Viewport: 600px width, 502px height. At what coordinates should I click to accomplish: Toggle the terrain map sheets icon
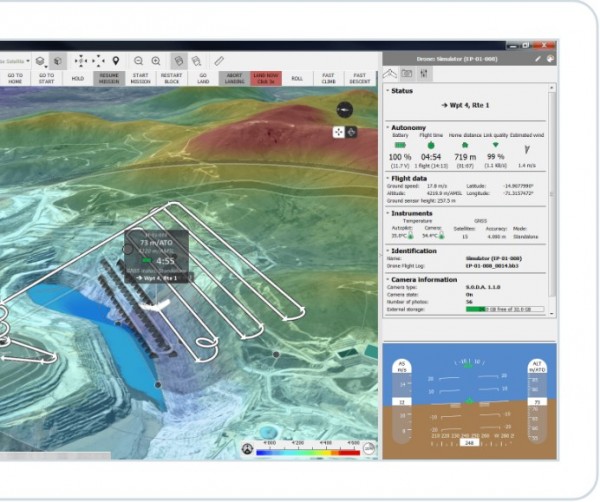pyautogui.click(x=178, y=61)
